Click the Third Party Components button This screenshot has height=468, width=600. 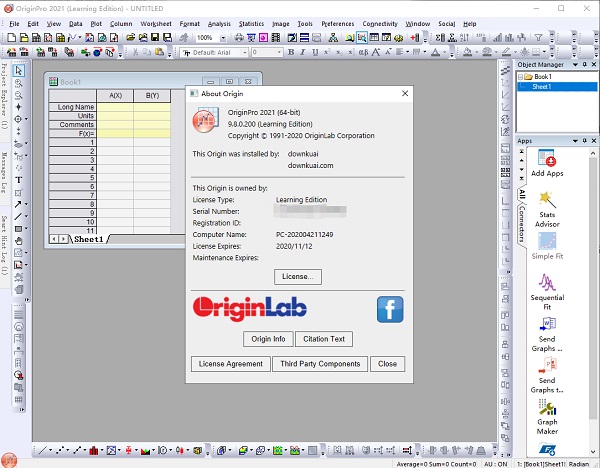tap(320, 364)
